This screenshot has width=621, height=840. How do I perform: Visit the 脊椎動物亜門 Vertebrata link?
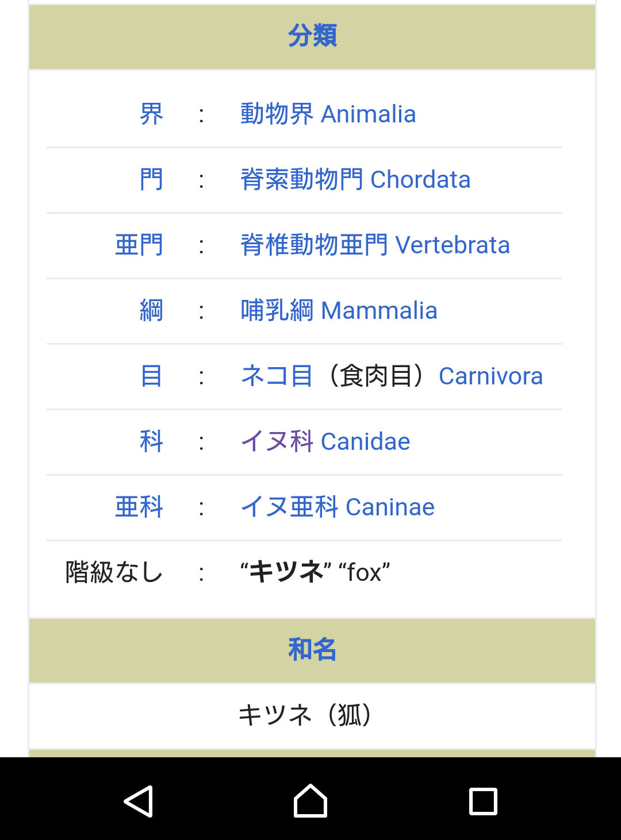pos(374,245)
